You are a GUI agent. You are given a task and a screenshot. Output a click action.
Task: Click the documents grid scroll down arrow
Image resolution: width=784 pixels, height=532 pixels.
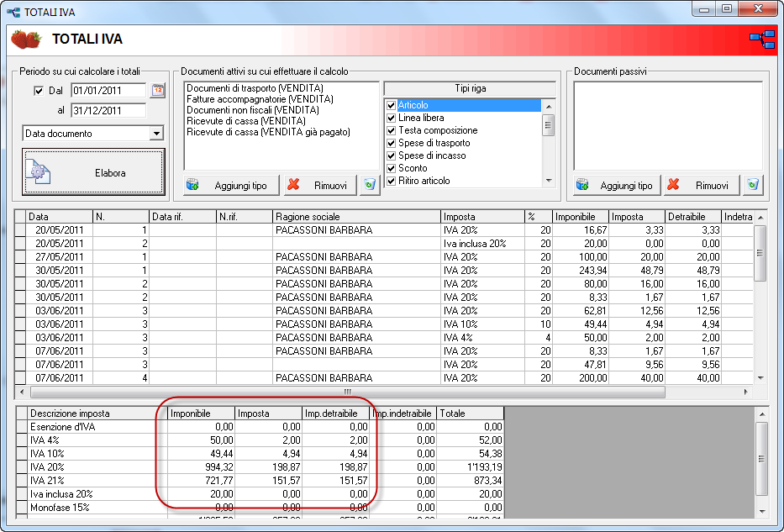[x=760, y=378]
